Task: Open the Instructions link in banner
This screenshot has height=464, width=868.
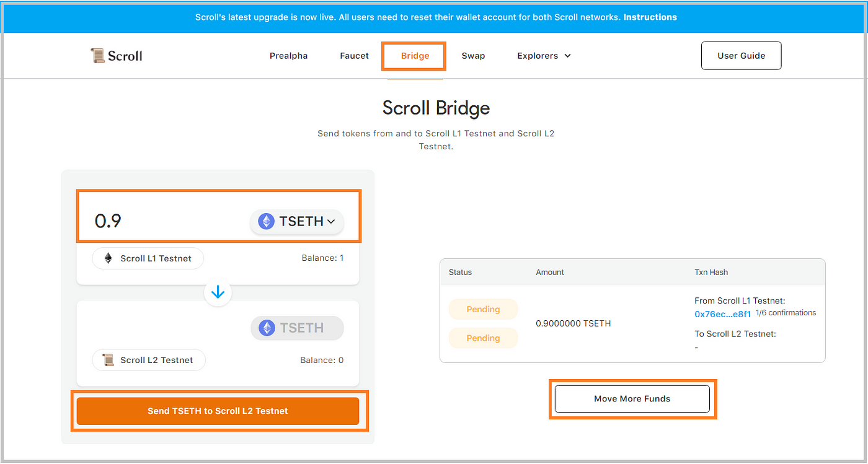Action: point(650,17)
